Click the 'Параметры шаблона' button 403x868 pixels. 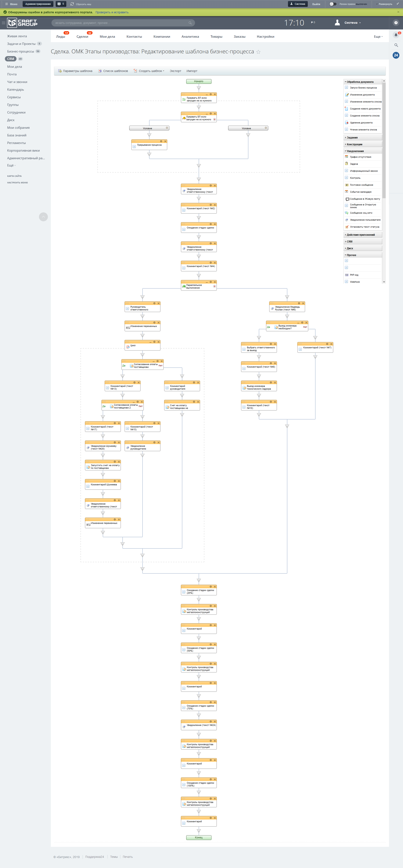click(x=75, y=71)
